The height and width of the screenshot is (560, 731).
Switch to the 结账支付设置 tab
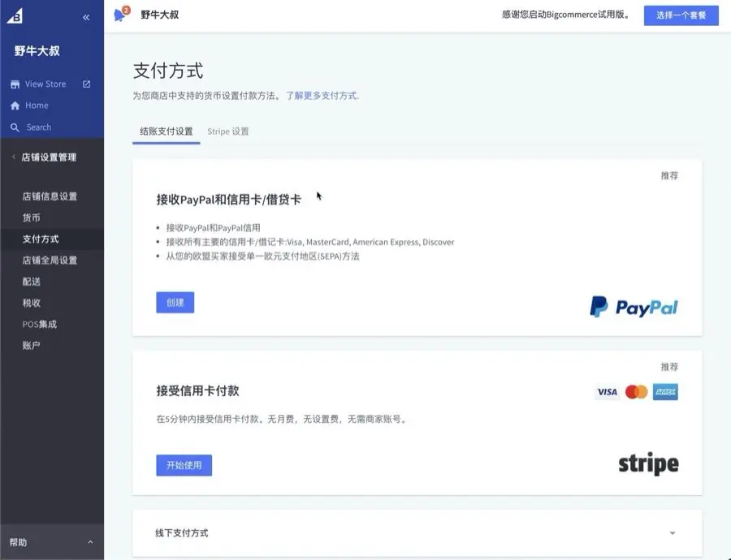[x=167, y=131]
